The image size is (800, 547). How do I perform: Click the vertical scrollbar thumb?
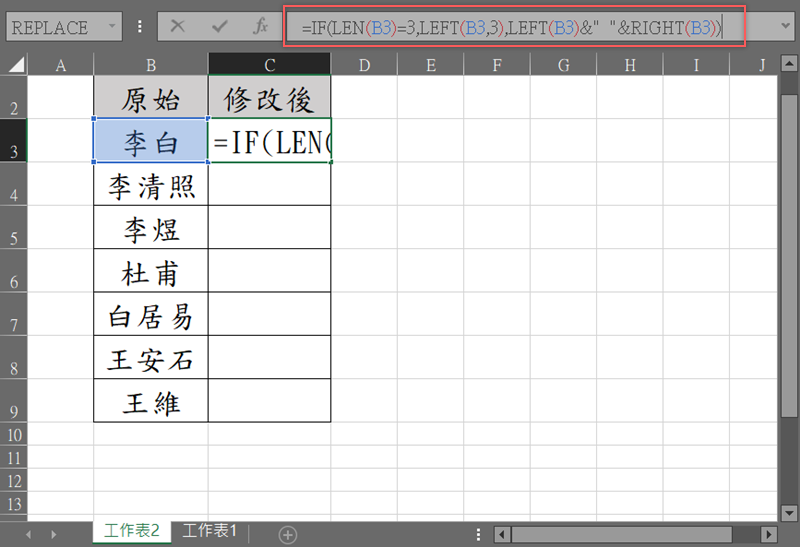pos(789,255)
